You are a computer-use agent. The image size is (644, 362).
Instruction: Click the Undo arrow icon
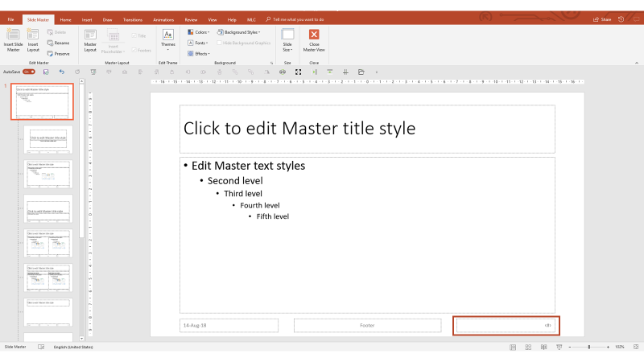click(x=62, y=72)
